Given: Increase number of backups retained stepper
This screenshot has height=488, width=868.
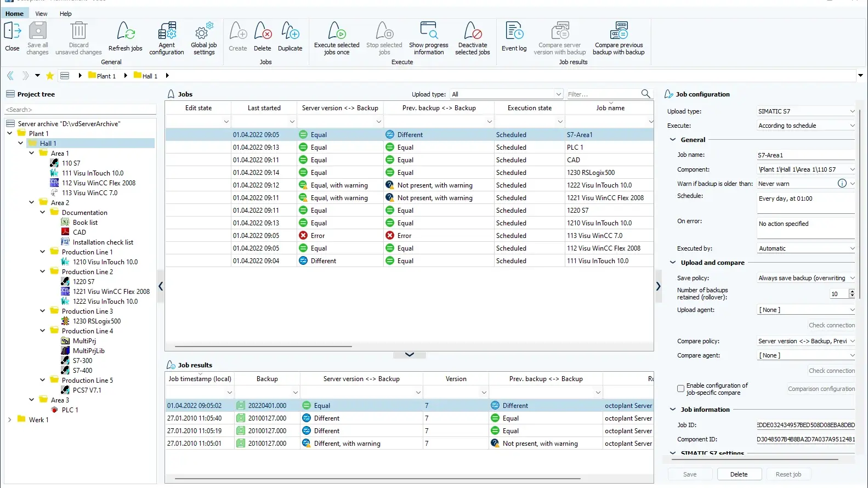Looking at the screenshot, I should (x=852, y=292).
